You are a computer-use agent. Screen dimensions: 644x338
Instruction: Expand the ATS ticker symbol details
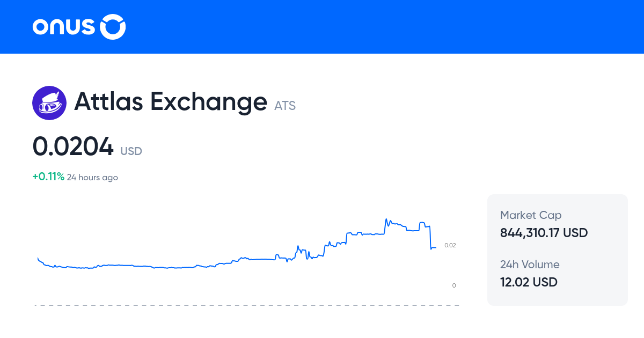[285, 106]
